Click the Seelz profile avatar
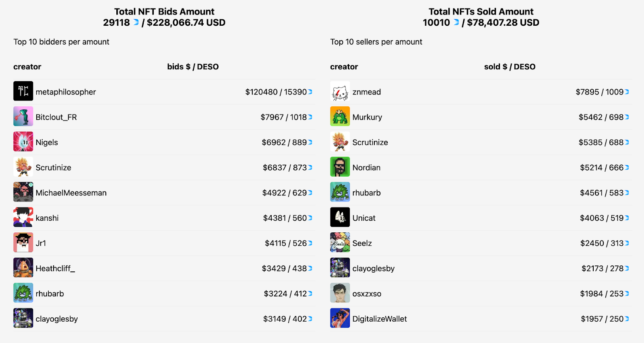 [x=340, y=243]
